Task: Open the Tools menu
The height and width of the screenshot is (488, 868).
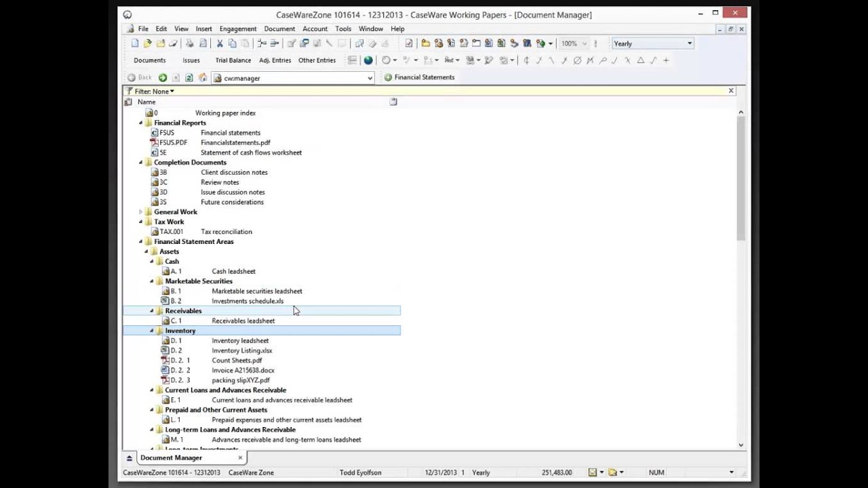Action: [x=343, y=29]
